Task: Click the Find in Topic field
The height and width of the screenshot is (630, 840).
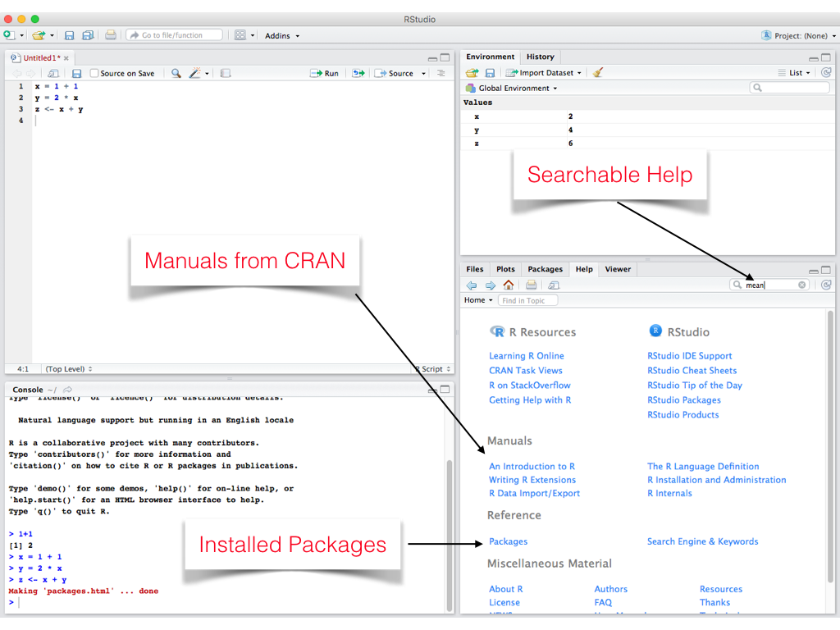Action: (527, 300)
